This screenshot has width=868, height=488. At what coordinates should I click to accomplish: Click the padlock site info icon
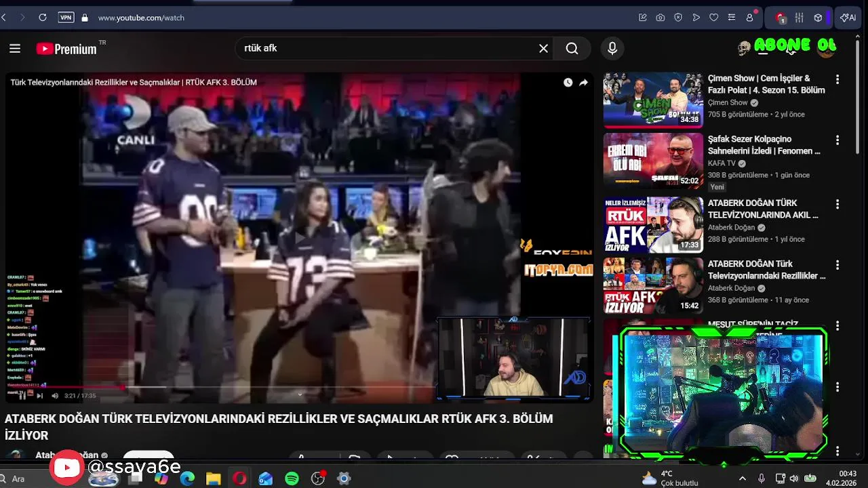point(85,18)
